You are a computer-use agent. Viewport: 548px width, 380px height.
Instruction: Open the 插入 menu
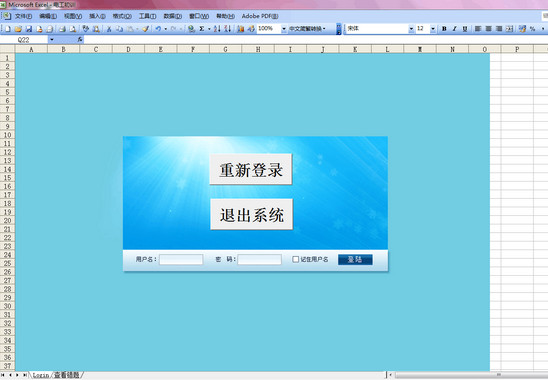pos(97,16)
